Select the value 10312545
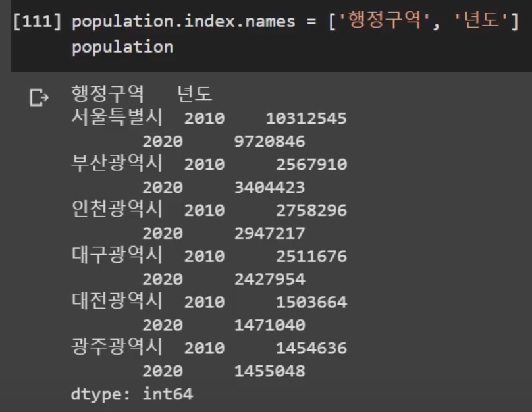 [x=306, y=118]
